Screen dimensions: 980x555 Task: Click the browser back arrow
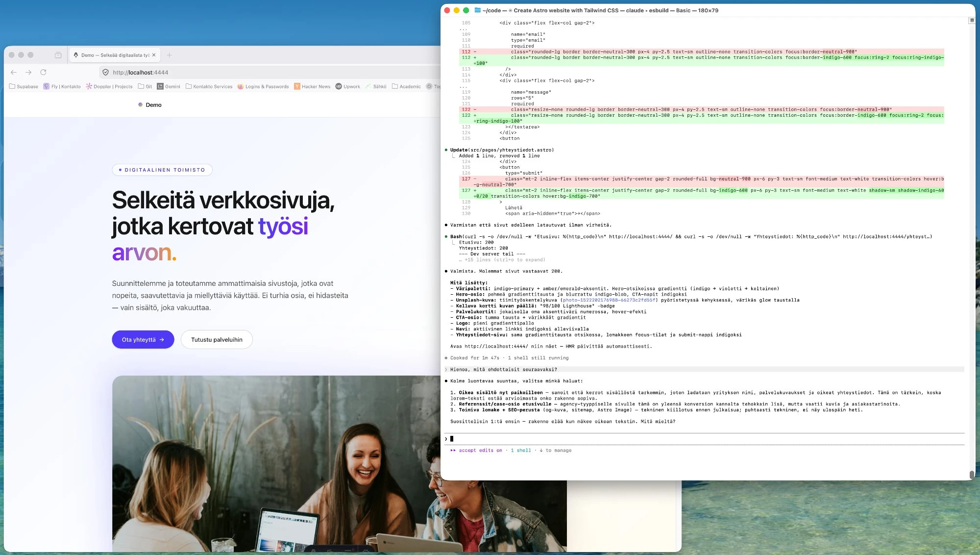pyautogui.click(x=13, y=72)
